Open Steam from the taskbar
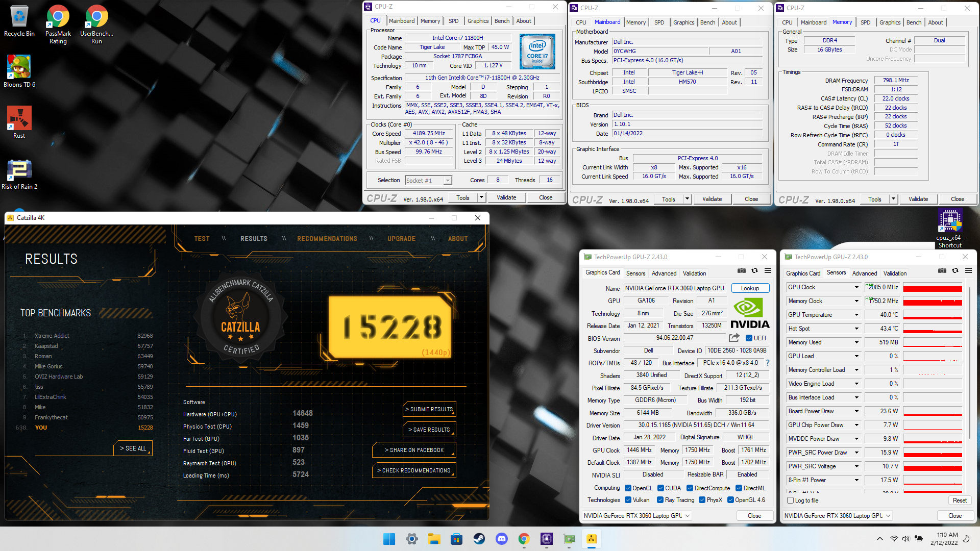The width and height of the screenshot is (980, 551). click(x=479, y=539)
